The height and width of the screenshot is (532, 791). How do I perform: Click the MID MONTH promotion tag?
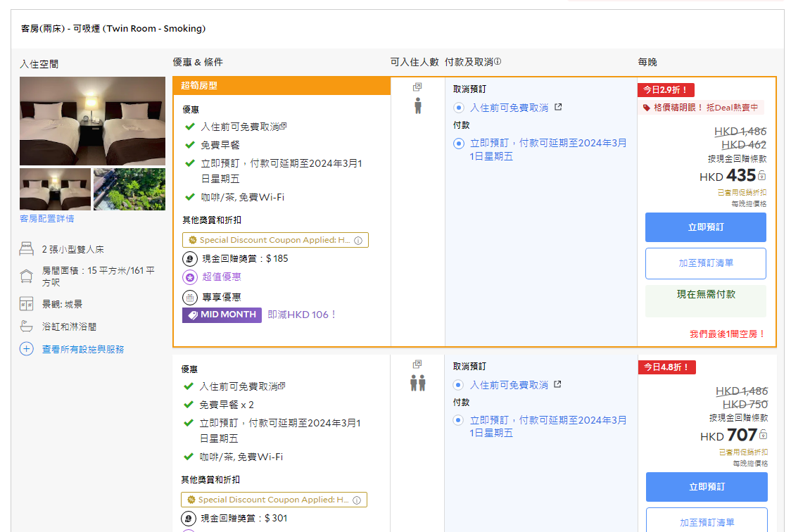(222, 315)
